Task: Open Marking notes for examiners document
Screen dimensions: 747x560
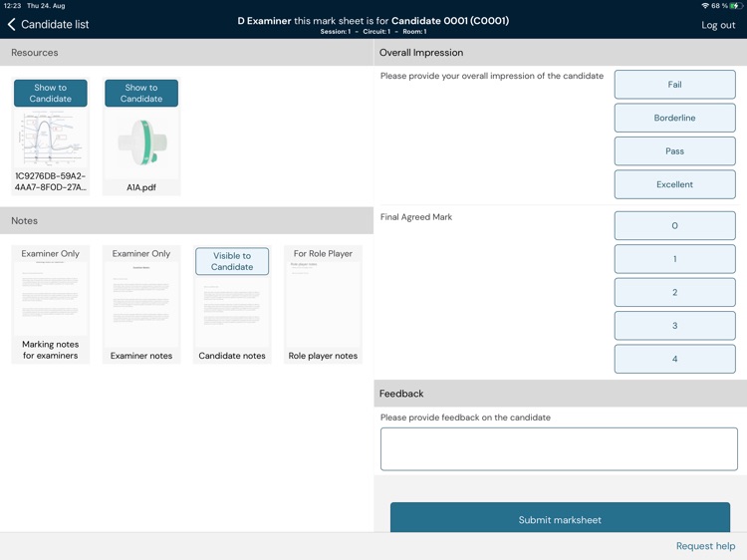Action: [50, 304]
